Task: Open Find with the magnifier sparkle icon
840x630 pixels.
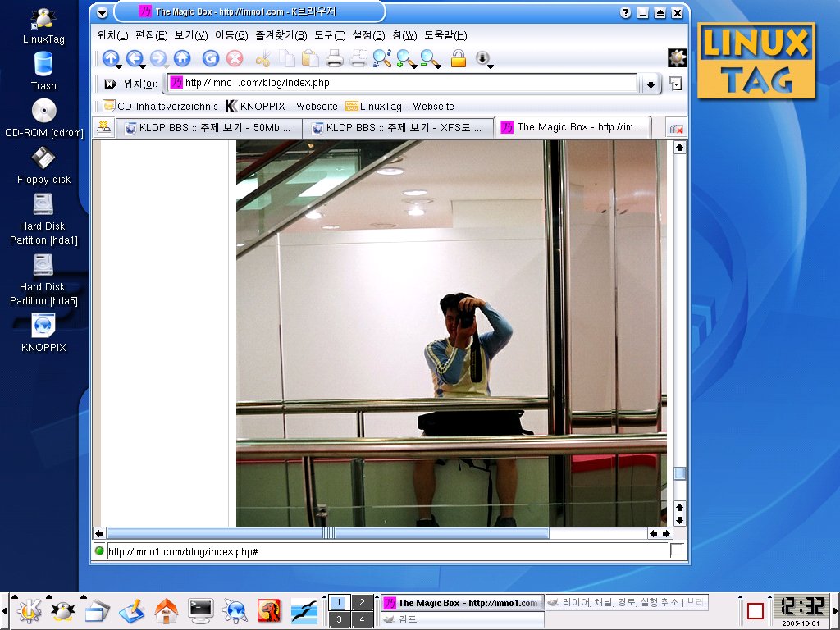Action: pos(382,58)
